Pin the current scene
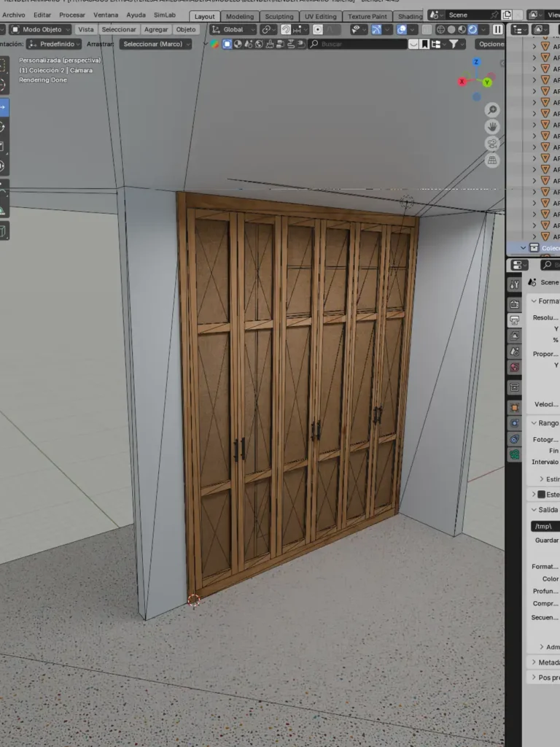The height and width of the screenshot is (747, 560). tap(495, 15)
